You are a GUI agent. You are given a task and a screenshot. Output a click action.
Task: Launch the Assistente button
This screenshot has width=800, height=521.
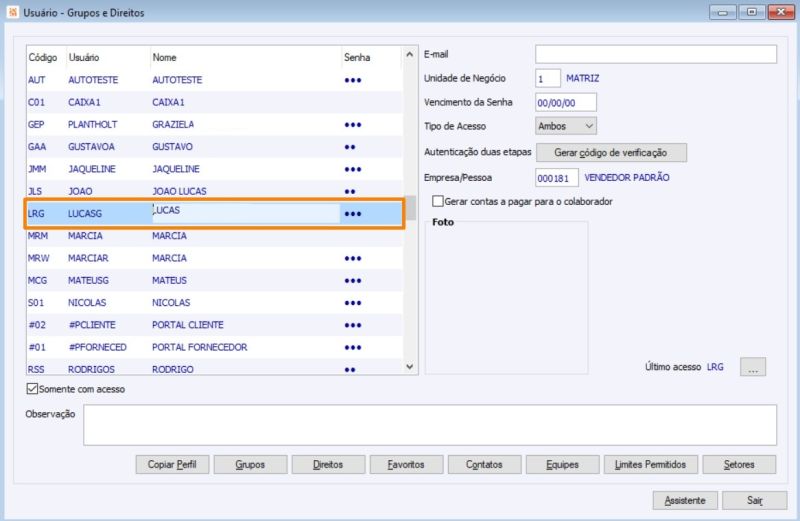pyautogui.click(x=685, y=500)
